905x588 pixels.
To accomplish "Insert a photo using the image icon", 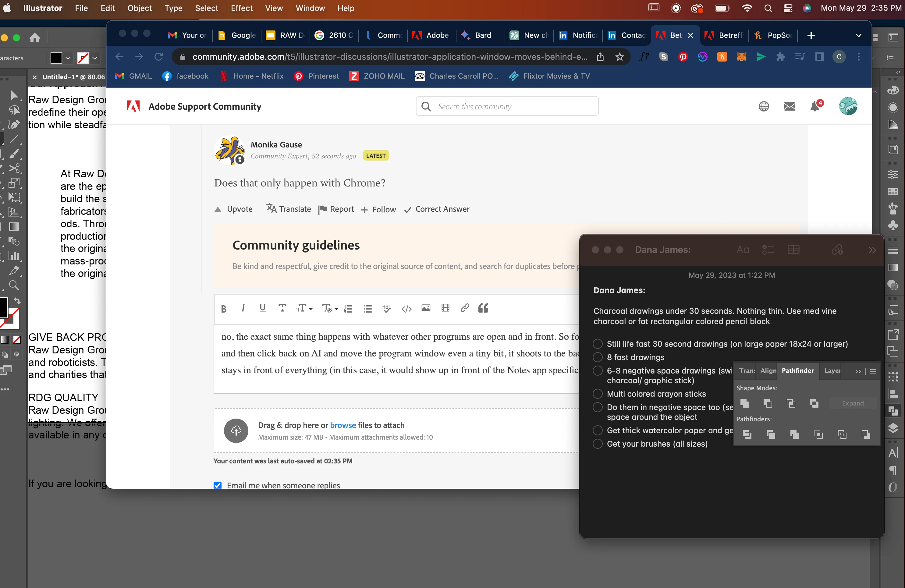I will coord(425,308).
